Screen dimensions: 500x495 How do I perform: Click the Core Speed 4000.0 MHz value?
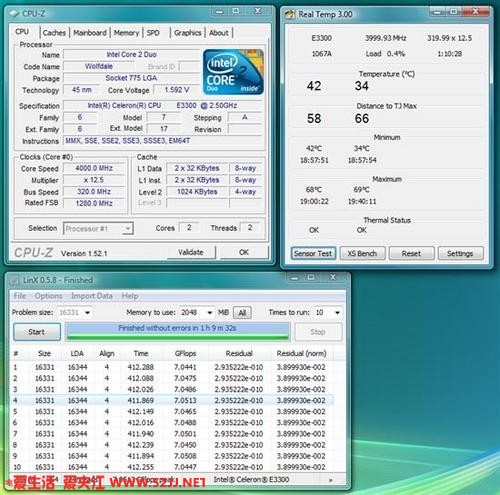(x=94, y=168)
